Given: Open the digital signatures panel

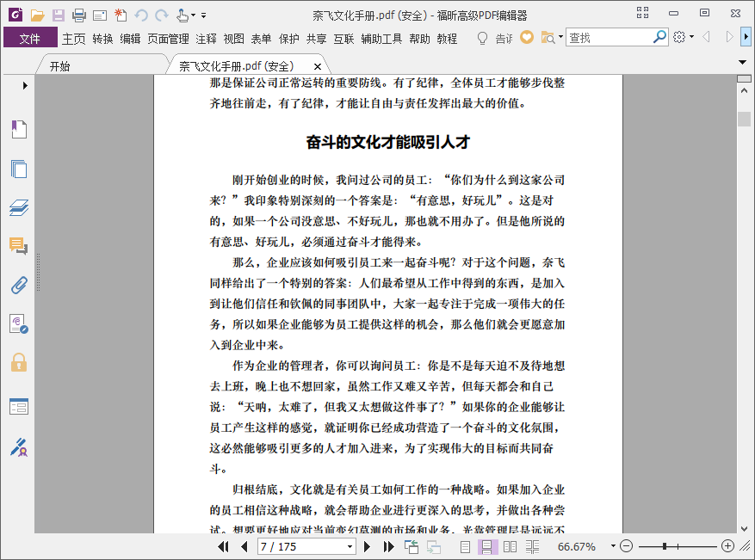Looking at the screenshot, I should (x=19, y=323).
